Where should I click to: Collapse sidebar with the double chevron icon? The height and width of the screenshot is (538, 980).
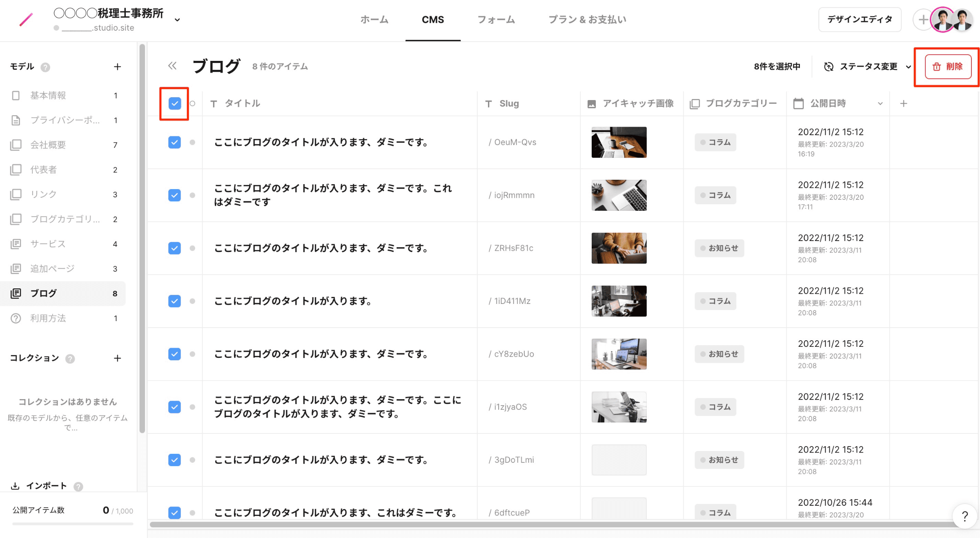[x=172, y=66]
